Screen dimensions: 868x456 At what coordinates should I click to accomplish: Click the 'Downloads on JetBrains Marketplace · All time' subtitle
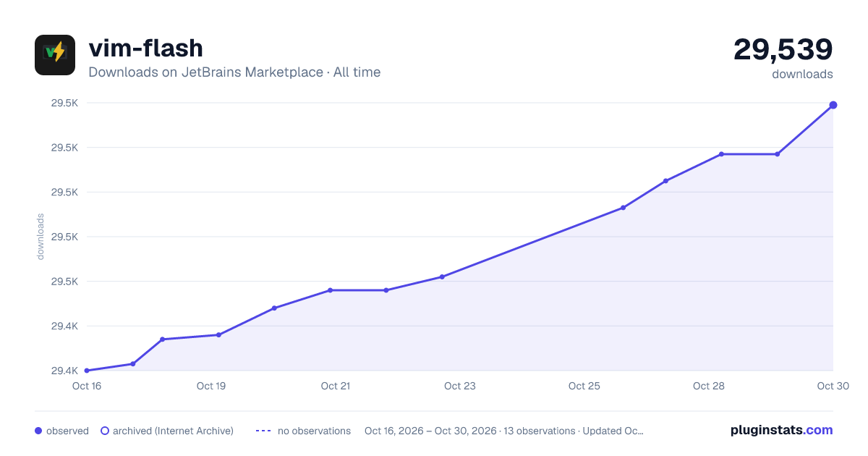tap(234, 72)
